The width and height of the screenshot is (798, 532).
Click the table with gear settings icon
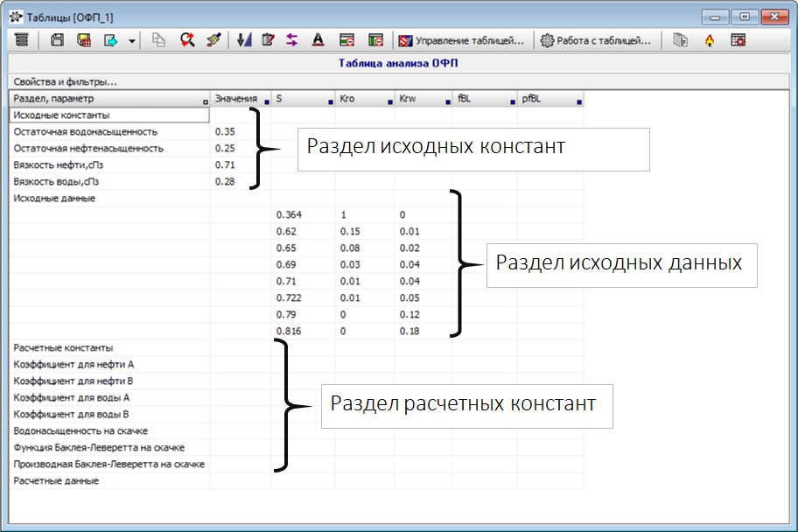[x=738, y=40]
